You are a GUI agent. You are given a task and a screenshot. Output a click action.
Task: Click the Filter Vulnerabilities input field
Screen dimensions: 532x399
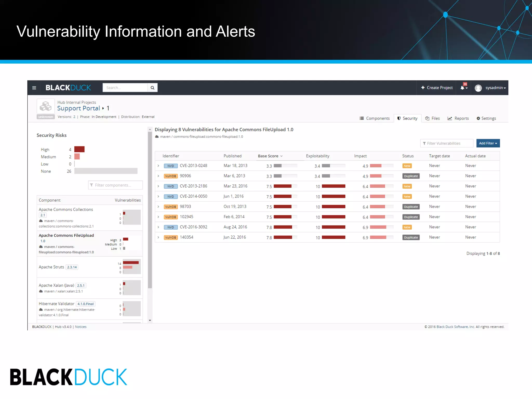tap(447, 143)
